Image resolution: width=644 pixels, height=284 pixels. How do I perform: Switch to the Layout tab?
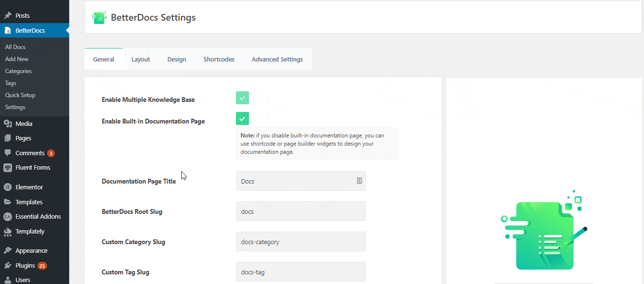click(141, 59)
